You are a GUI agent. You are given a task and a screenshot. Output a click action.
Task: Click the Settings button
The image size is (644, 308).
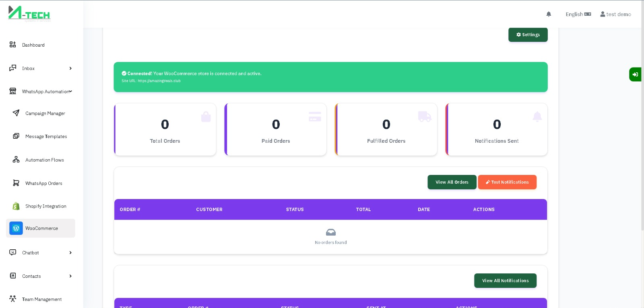pos(528,35)
